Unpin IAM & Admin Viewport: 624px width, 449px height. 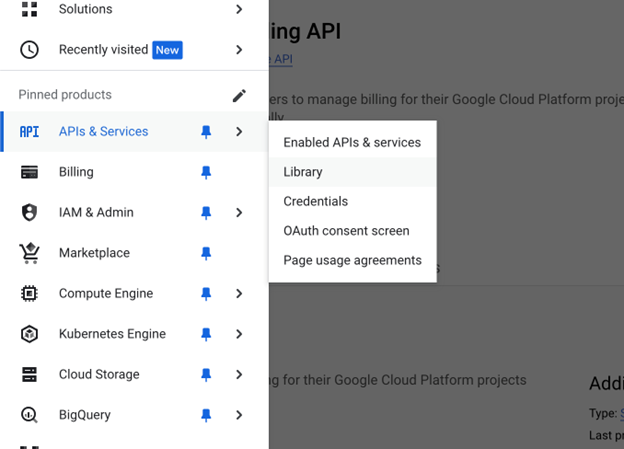[206, 213]
